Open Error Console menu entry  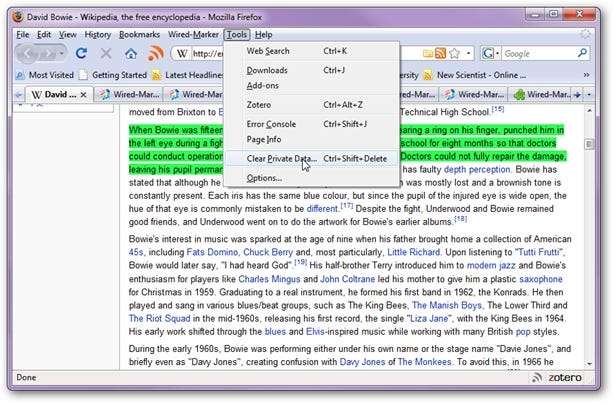[271, 124]
